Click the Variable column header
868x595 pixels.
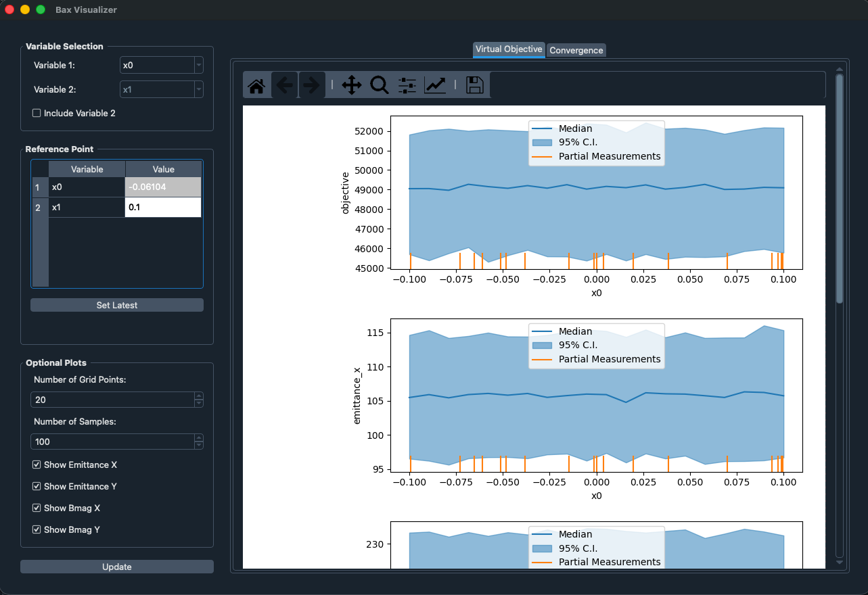(x=87, y=169)
